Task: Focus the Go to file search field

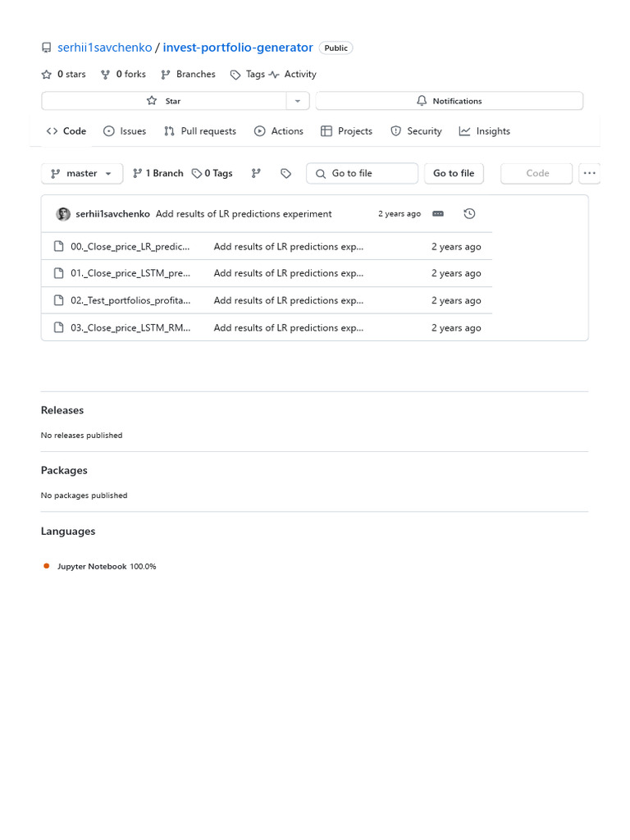Action: [362, 174]
